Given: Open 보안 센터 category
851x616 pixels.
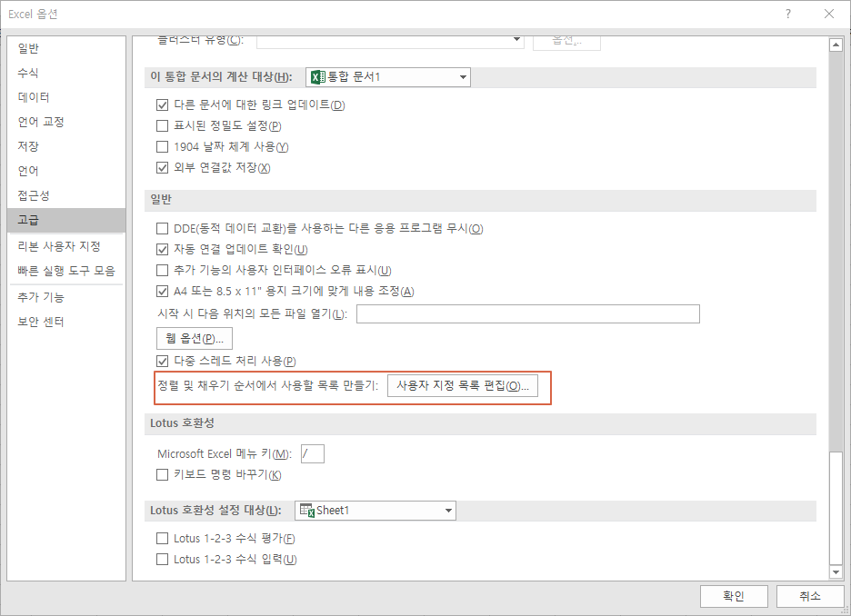Looking at the screenshot, I should point(66,322).
